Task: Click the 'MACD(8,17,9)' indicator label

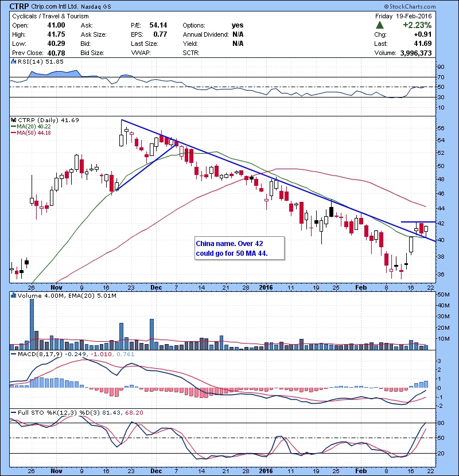Action: (x=40, y=354)
